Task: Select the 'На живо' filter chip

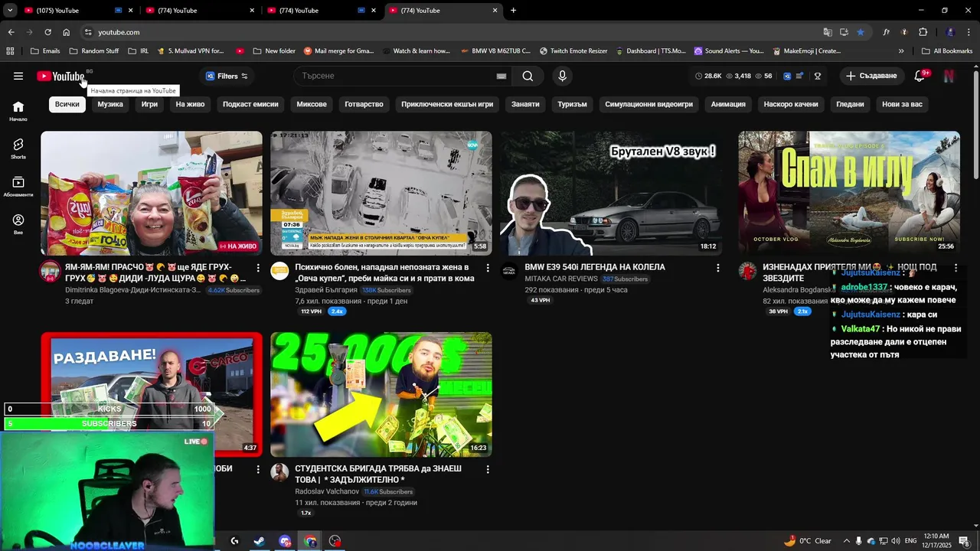Action: click(190, 104)
